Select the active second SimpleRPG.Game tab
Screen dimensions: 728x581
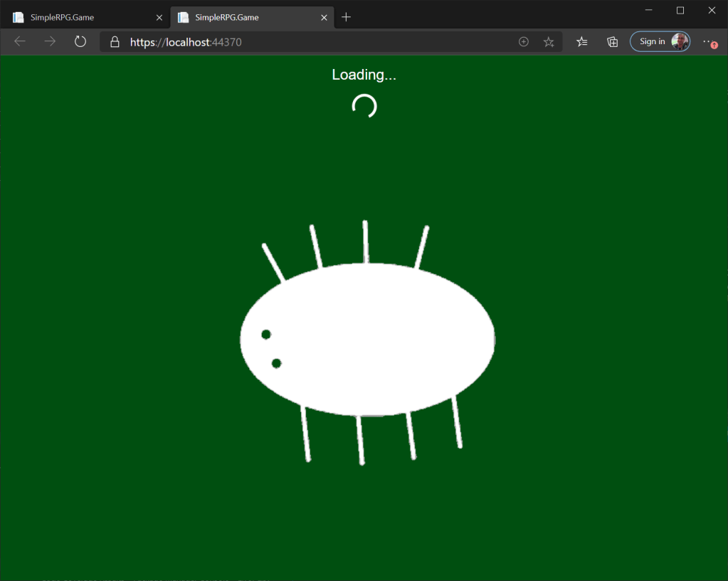pos(242,17)
